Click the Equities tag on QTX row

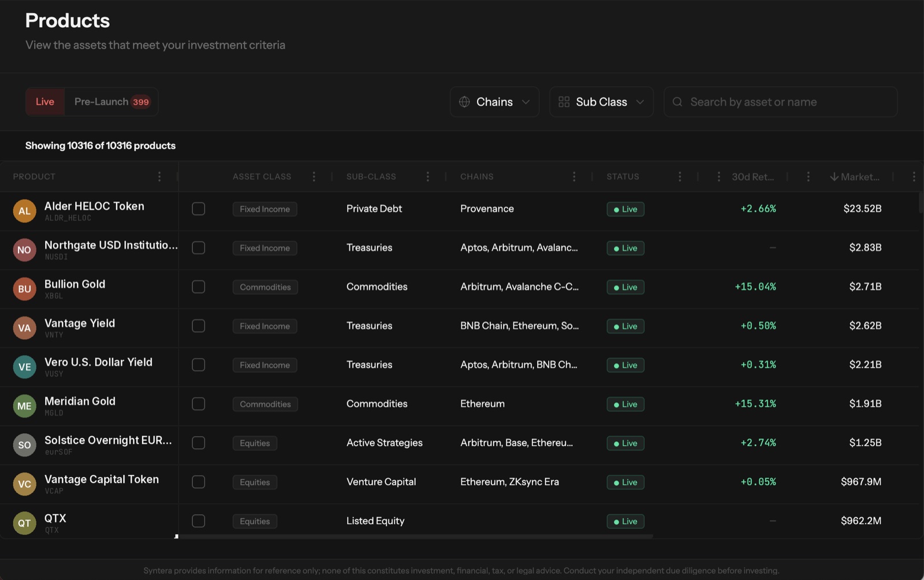[255, 521]
